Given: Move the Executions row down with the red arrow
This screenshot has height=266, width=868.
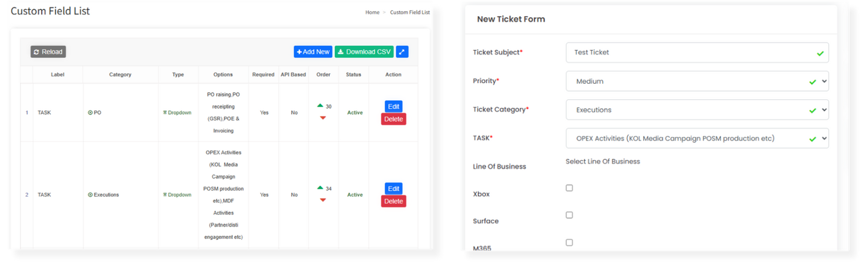Looking at the screenshot, I should (323, 200).
